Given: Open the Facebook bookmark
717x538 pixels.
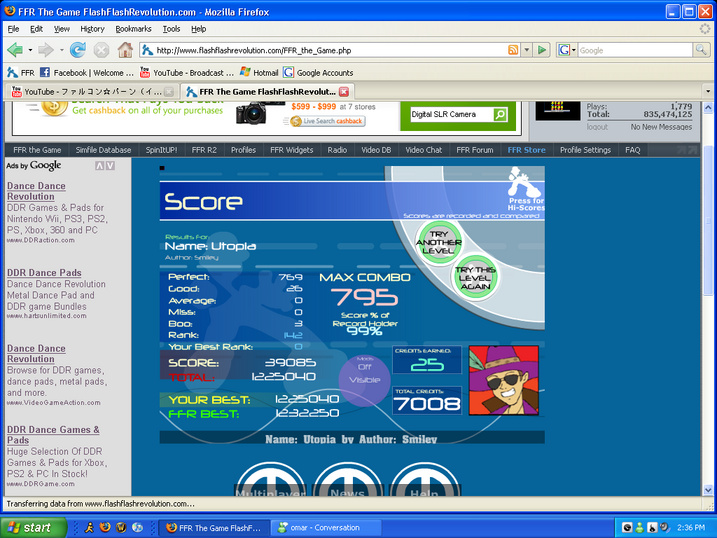Looking at the screenshot, I should point(86,73).
